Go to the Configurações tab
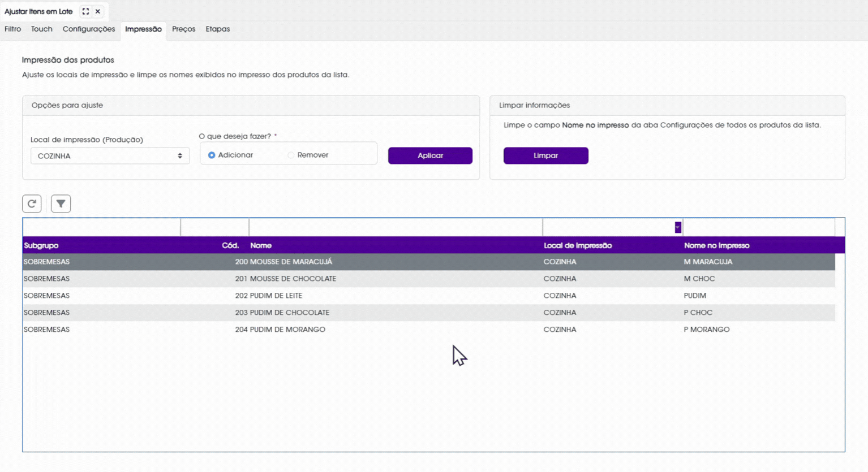This screenshot has width=868, height=472. [x=89, y=29]
